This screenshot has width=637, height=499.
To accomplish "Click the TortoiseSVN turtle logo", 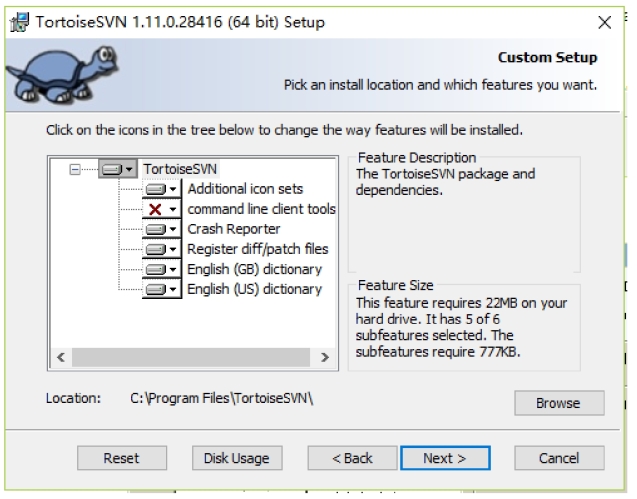I will point(63,74).
